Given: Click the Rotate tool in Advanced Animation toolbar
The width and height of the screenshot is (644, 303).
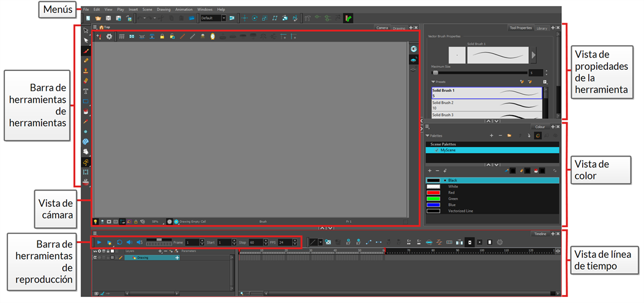Looking at the screenshot, I should pos(255,18).
